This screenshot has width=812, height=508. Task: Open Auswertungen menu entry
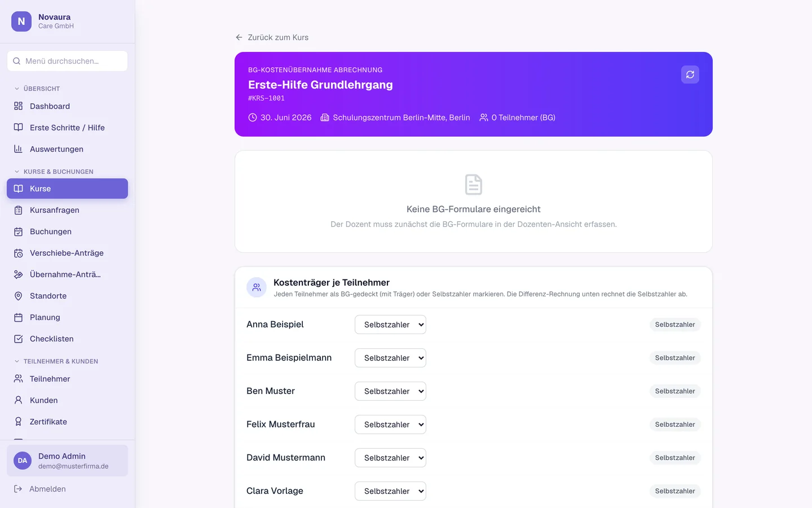tap(67, 149)
